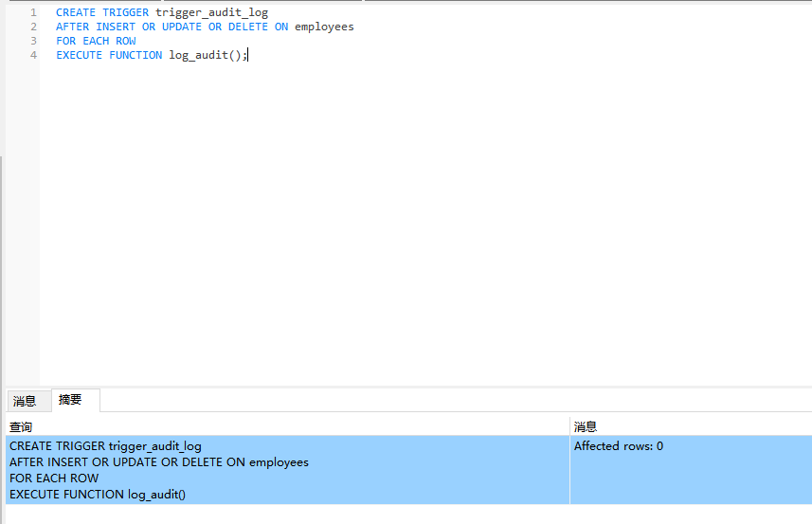Click 'employees' in the SQL editor

tap(324, 27)
